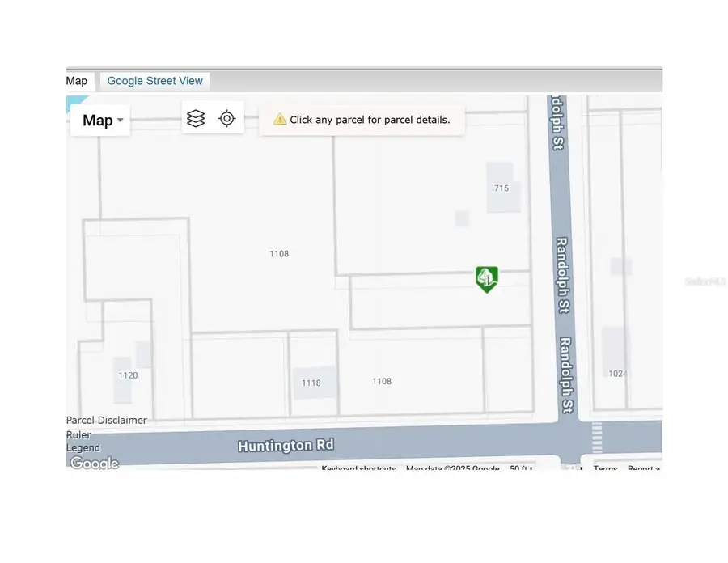Select parcel labeled 1108
This screenshot has width=728, height=563.
279,253
